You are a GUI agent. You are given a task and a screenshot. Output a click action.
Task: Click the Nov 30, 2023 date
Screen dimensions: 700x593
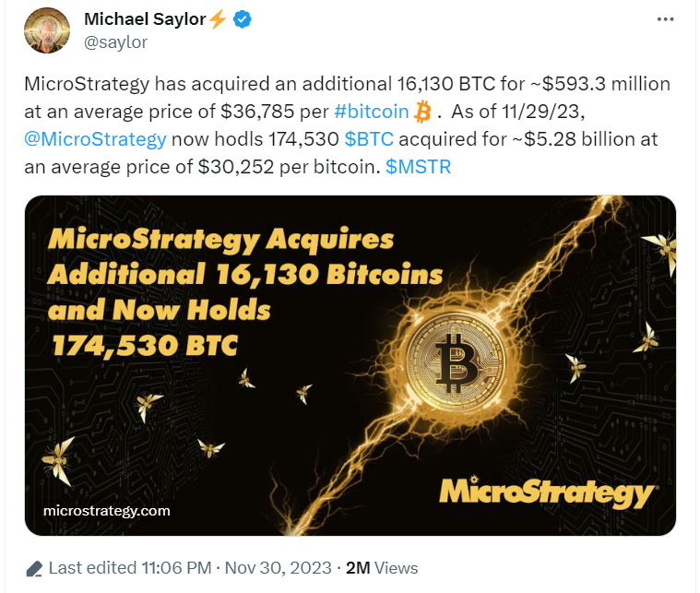point(279,568)
